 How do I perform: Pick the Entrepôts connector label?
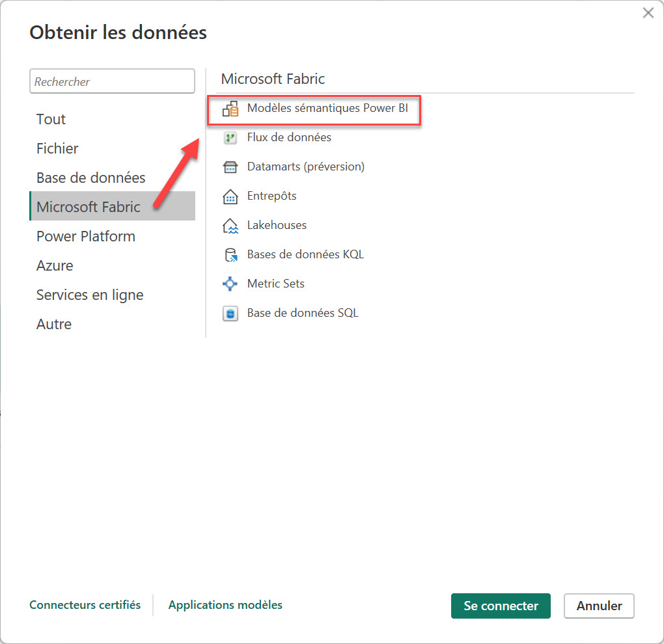pyautogui.click(x=272, y=196)
